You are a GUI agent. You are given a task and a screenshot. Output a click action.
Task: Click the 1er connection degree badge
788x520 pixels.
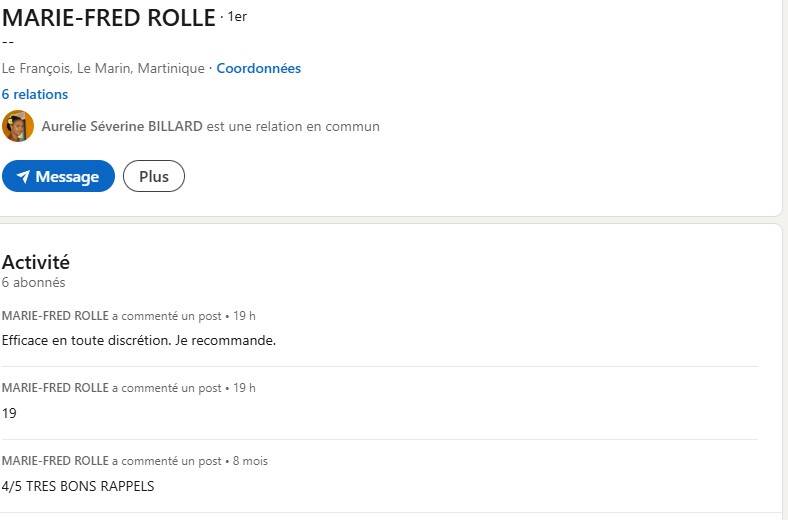(237, 17)
